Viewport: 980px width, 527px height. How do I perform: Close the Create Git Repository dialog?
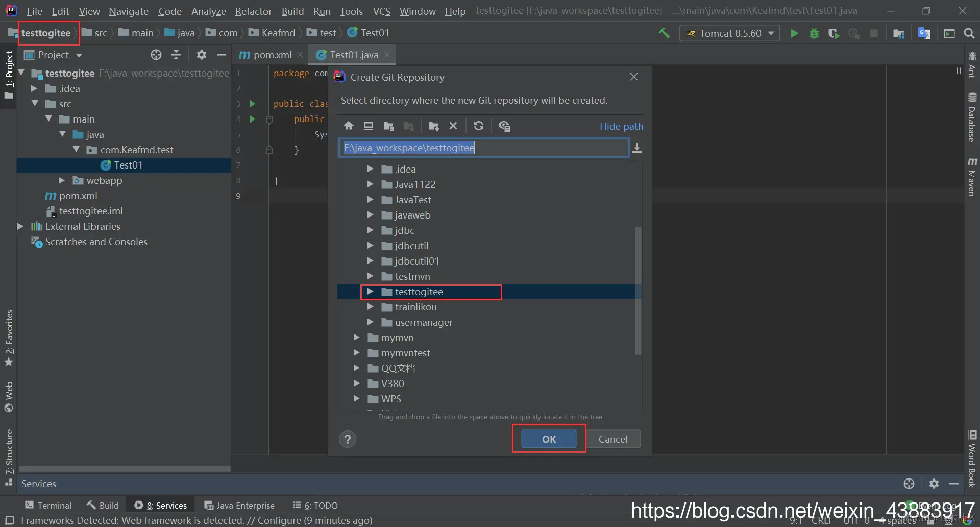pos(634,77)
